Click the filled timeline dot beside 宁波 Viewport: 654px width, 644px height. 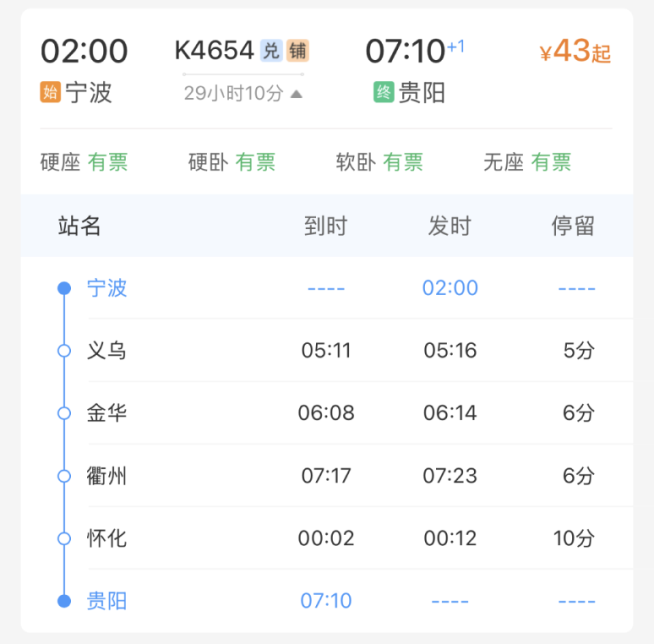pyautogui.click(x=64, y=288)
